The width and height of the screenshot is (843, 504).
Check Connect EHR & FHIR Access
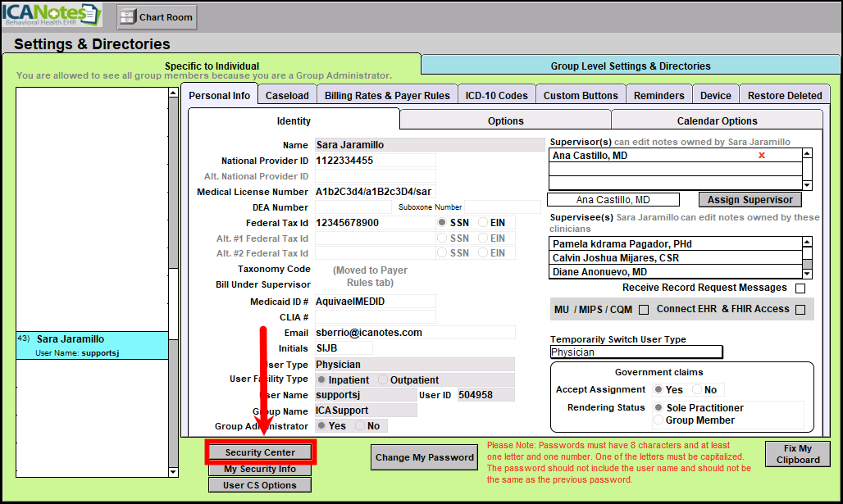pyautogui.click(x=800, y=310)
